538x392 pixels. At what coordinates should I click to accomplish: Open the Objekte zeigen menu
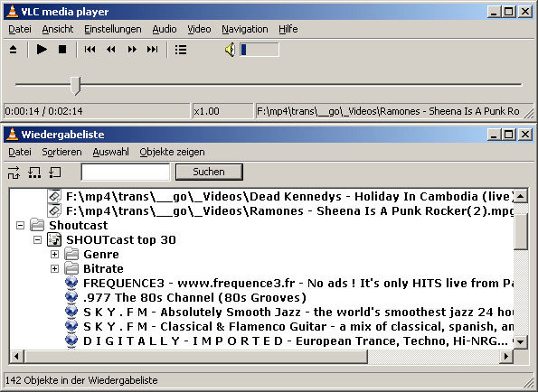[x=172, y=152]
